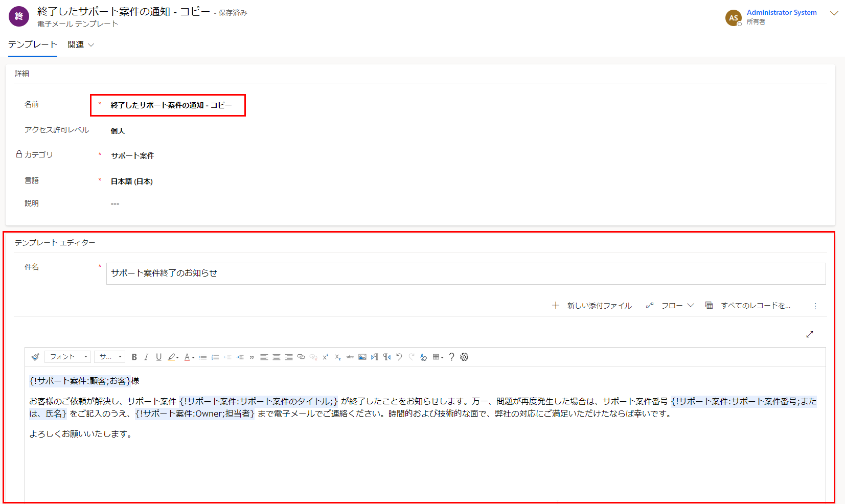Viewport: 845px width, 504px height.
Task: Center align the text
Action: point(277,357)
